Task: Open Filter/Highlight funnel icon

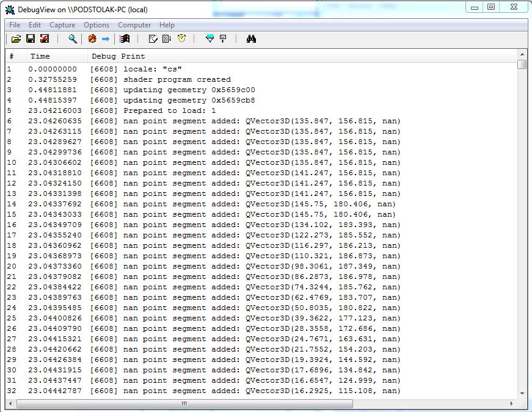Action: coord(210,39)
